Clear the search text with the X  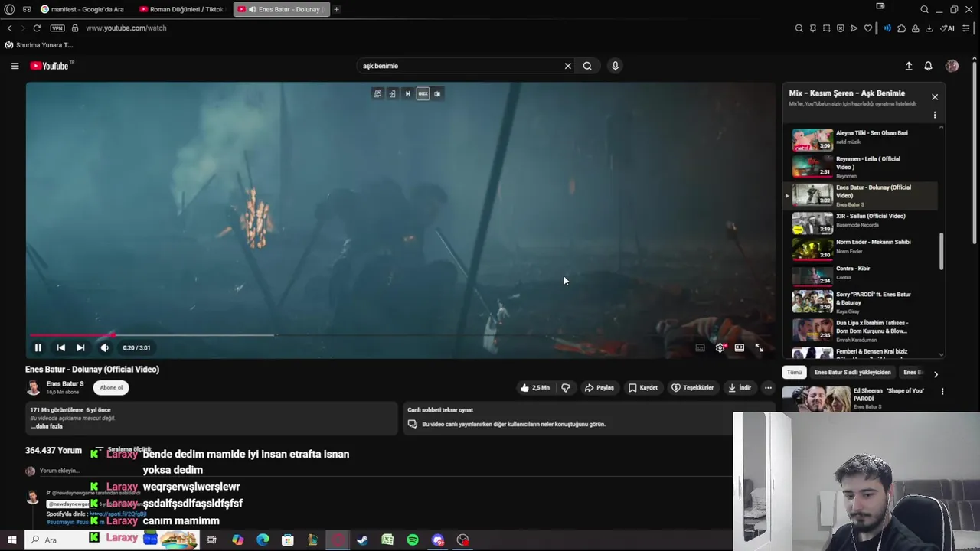tap(567, 66)
